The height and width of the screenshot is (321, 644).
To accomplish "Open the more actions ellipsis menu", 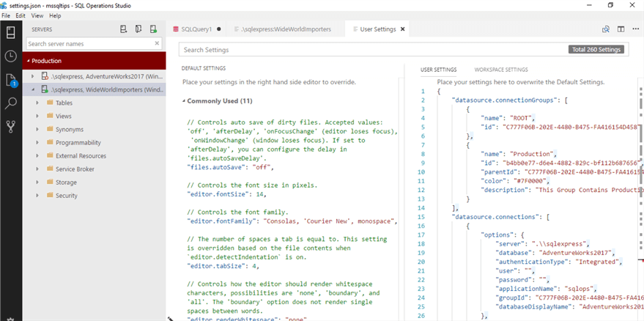I will click(x=635, y=29).
